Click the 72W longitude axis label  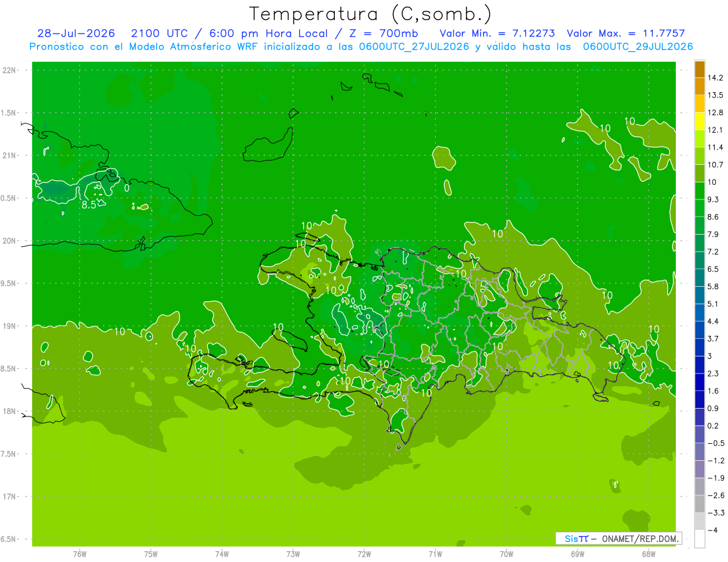tap(364, 554)
